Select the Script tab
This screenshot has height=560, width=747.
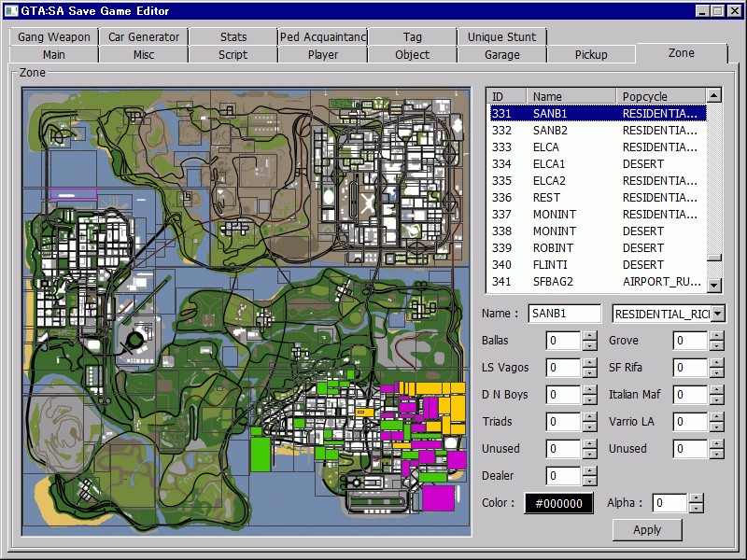click(233, 54)
